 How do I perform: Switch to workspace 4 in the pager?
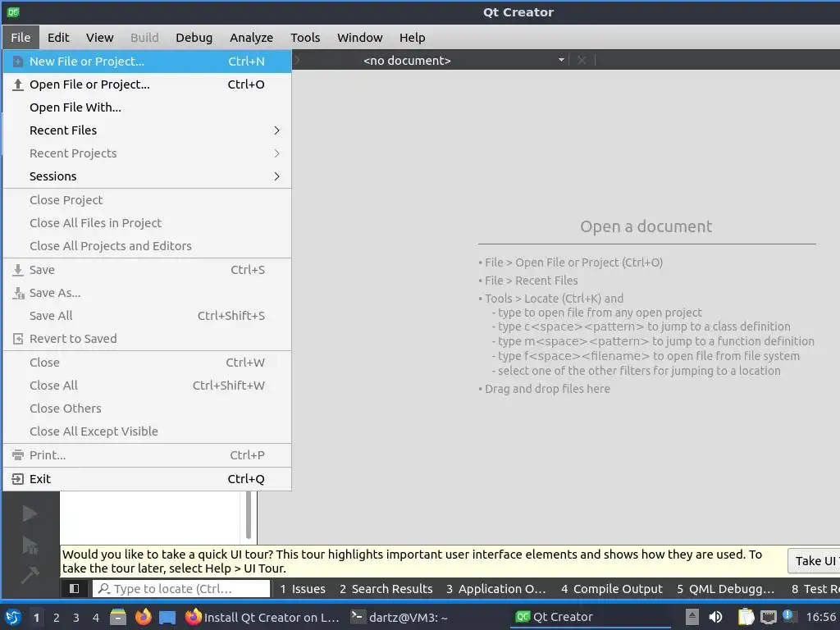(96, 618)
